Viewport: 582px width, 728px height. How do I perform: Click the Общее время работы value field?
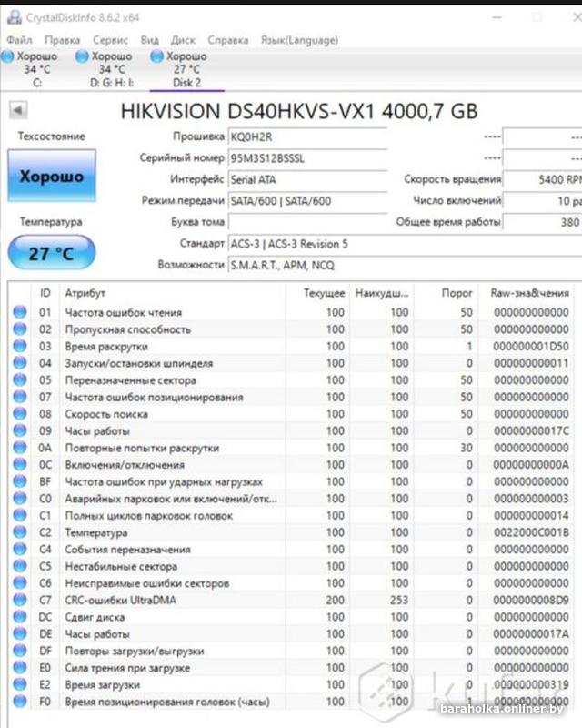coord(542,222)
